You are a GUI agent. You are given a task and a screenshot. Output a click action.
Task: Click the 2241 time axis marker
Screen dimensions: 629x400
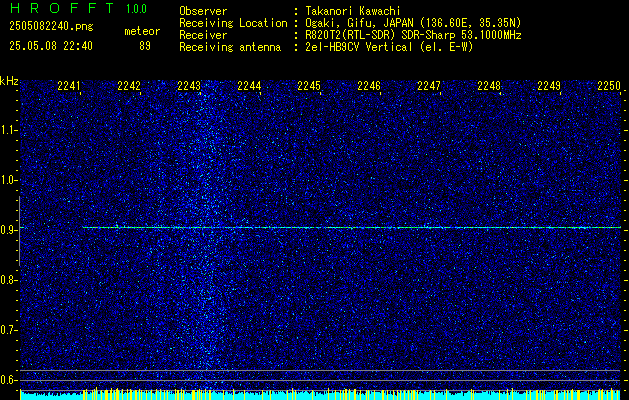[69, 86]
